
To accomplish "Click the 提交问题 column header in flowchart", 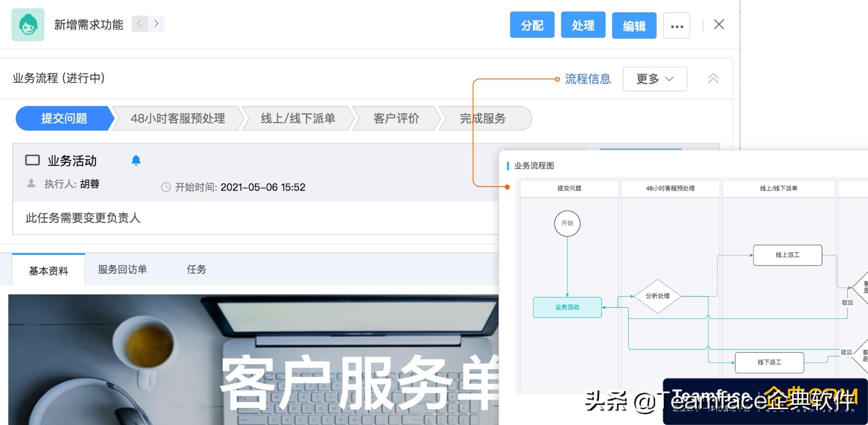I will [x=569, y=188].
